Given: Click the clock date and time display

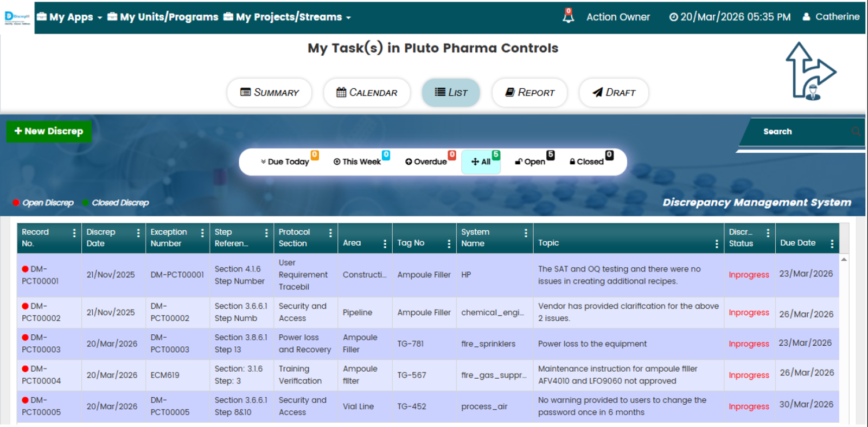Looking at the screenshot, I should tap(730, 17).
